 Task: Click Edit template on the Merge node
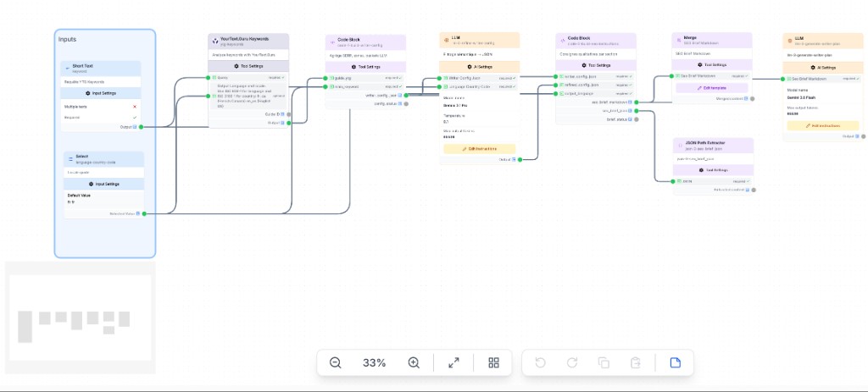point(712,88)
